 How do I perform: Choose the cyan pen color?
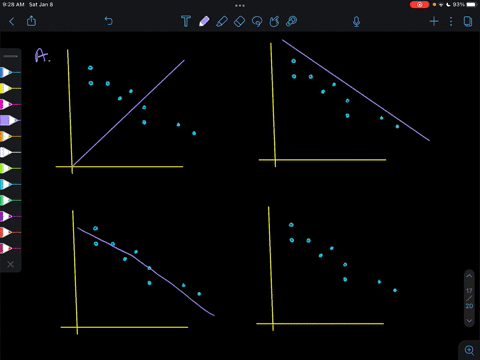coord(10,184)
